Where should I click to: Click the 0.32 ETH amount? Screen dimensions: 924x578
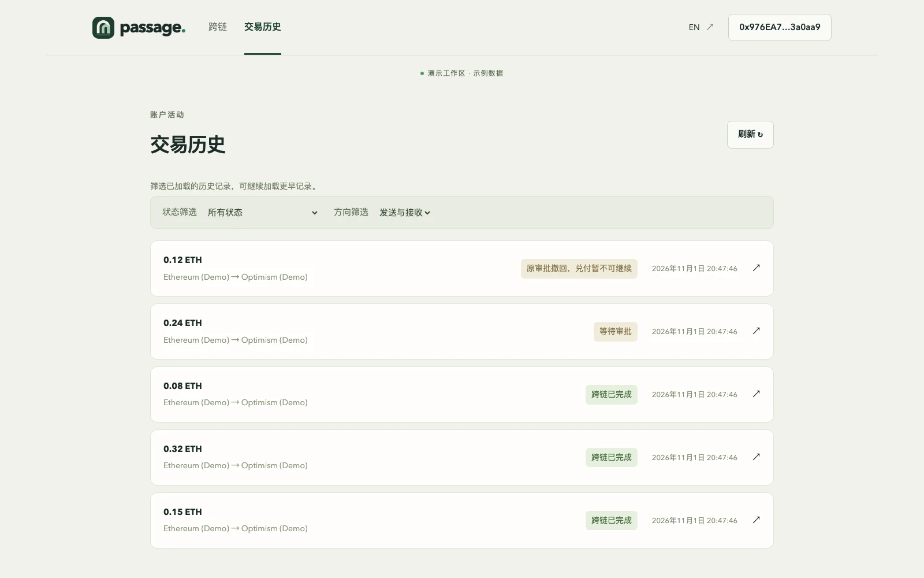coord(182,449)
